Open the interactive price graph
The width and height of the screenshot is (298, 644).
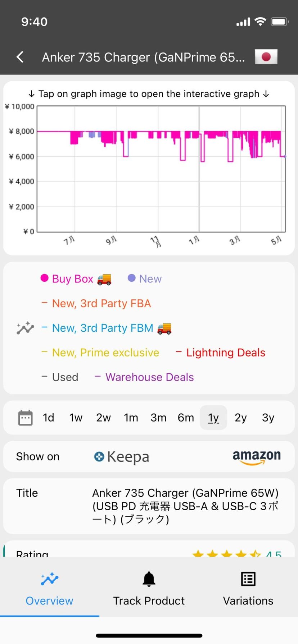coord(161,169)
